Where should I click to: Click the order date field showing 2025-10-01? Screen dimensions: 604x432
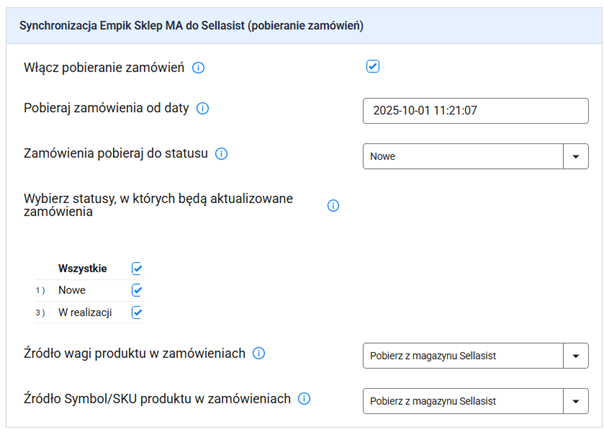click(475, 110)
